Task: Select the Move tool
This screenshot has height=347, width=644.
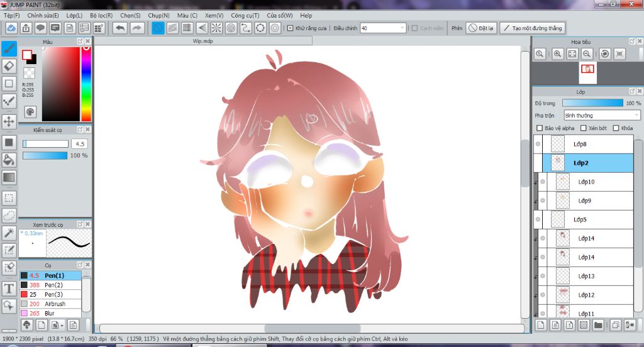Action: 9,121
